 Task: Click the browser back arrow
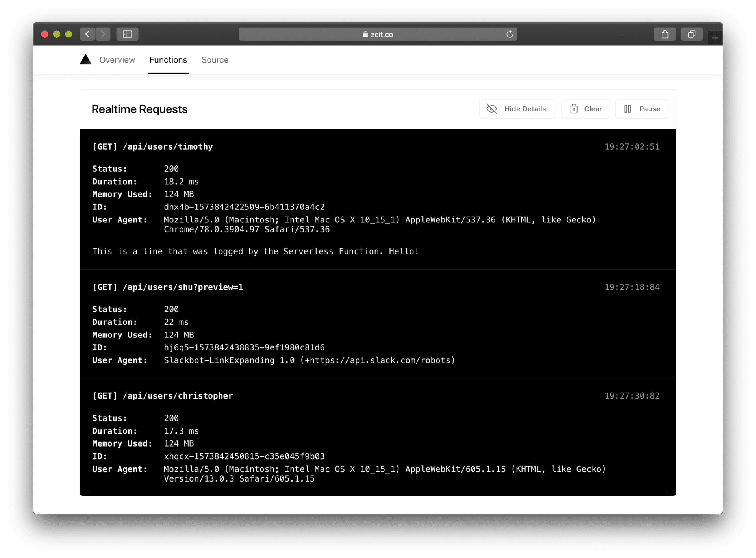tap(87, 34)
